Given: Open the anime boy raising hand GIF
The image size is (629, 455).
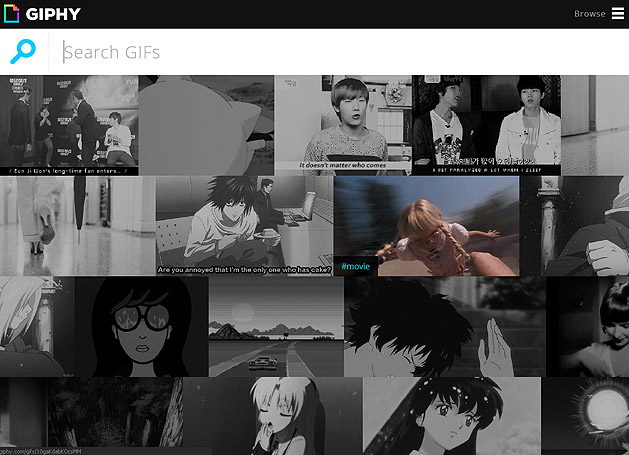Looking at the screenshot, I should (445, 327).
